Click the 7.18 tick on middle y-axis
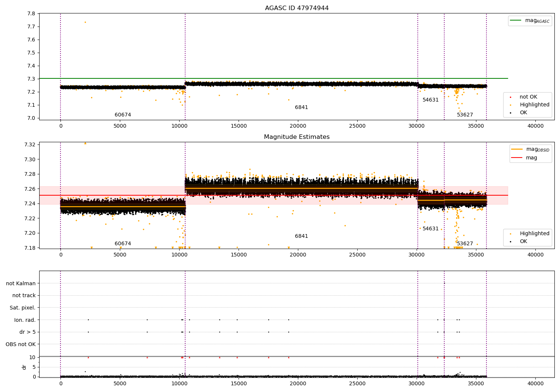 point(30,248)
